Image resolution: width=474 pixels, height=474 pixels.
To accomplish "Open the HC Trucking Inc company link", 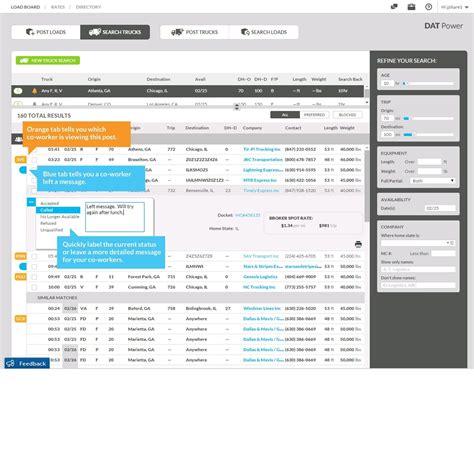I will tap(259, 287).
